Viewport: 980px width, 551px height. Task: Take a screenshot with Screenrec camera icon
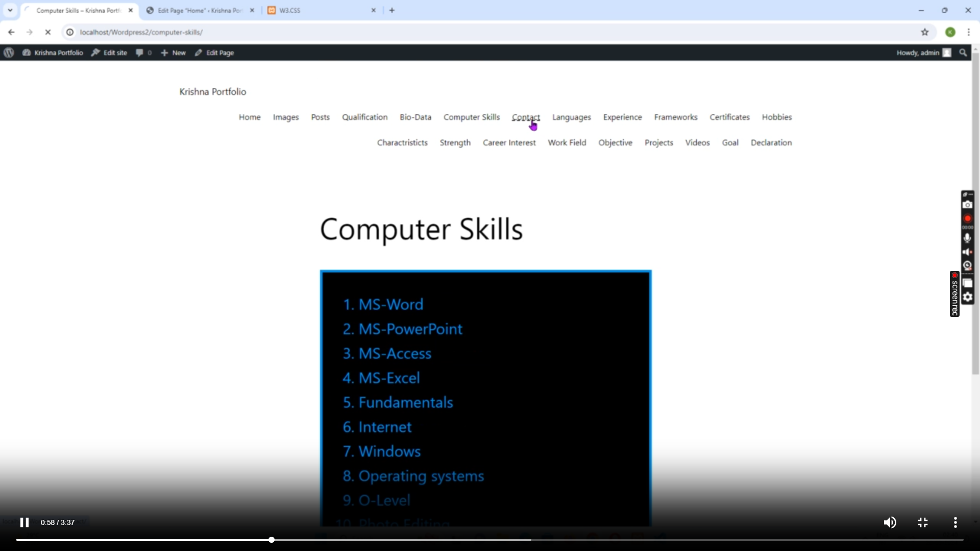click(x=967, y=205)
